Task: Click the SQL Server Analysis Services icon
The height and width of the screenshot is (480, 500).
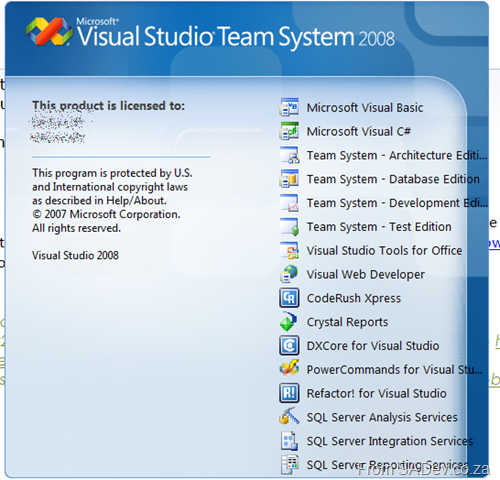Action: [x=289, y=416]
